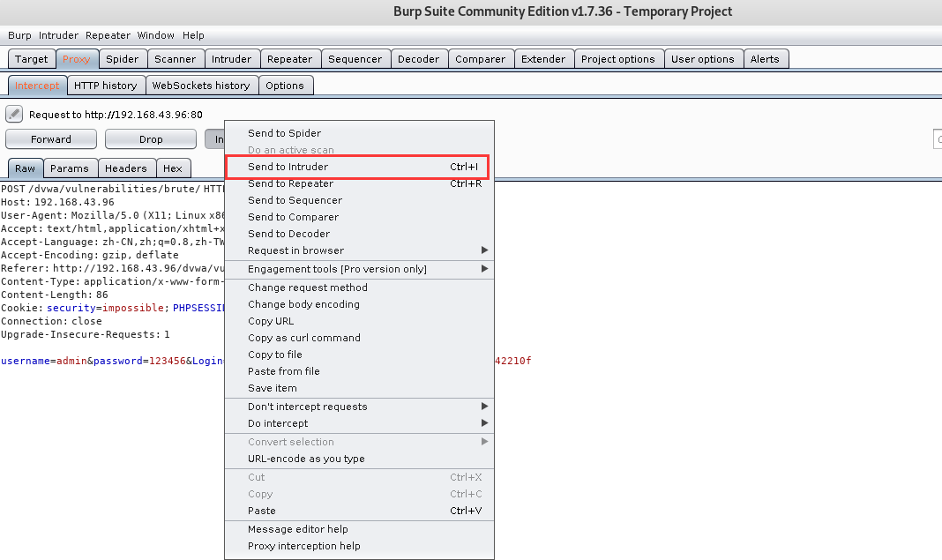Select the HTTP history sub-tab
The image size is (942, 560).
pos(106,86)
